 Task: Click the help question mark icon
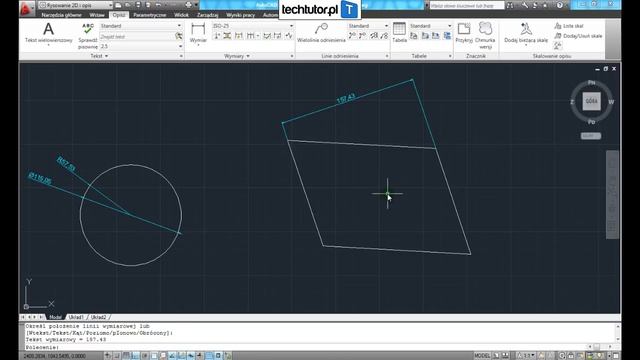(560, 5)
